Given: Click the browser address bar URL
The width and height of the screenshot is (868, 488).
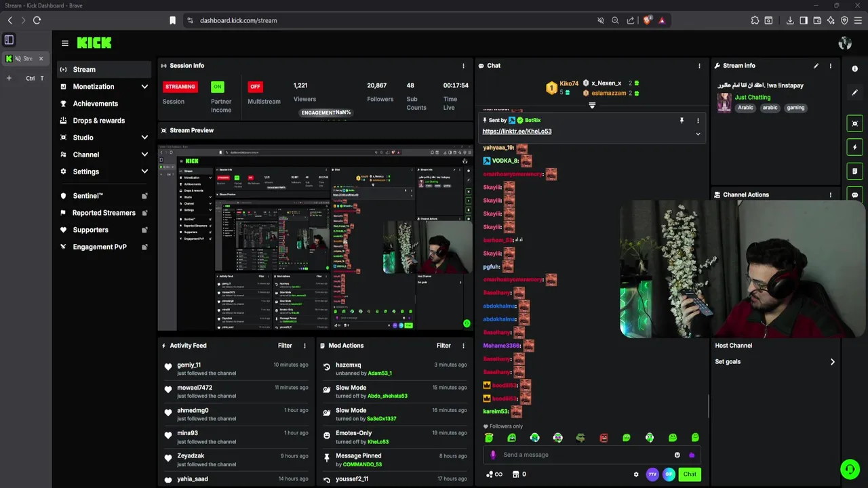Looking at the screenshot, I should (x=238, y=20).
